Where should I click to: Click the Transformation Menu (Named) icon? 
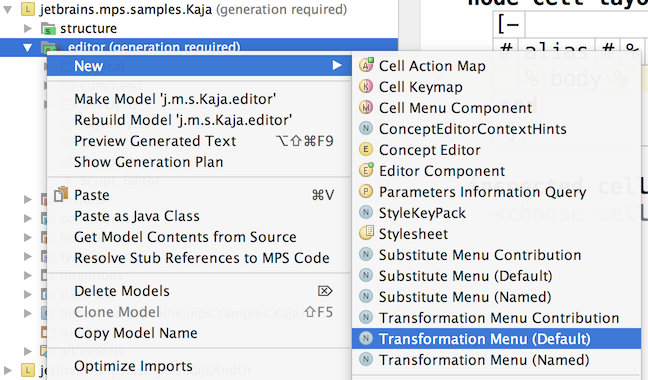click(x=366, y=359)
